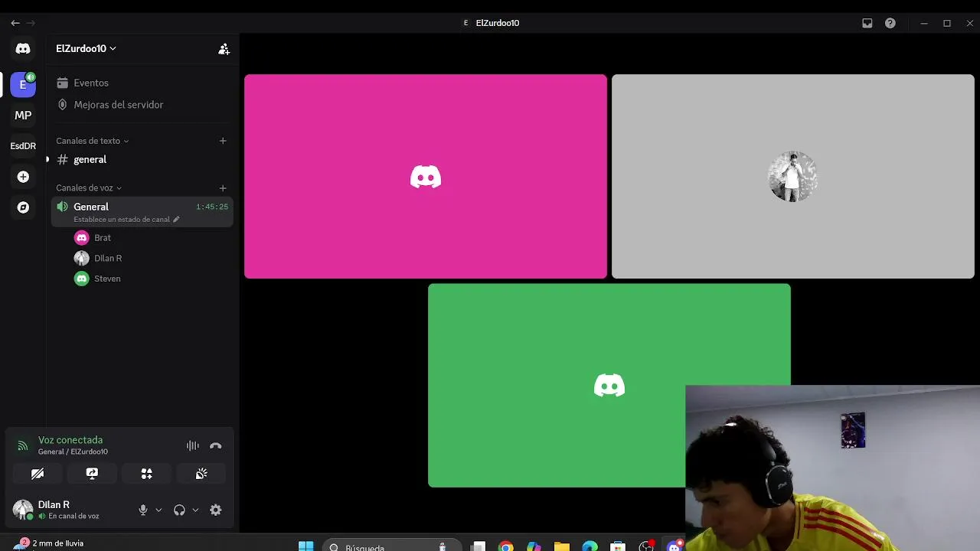Open Microsoft Store from the taskbar
Screen dimensions: 980x551
[x=618, y=546]
